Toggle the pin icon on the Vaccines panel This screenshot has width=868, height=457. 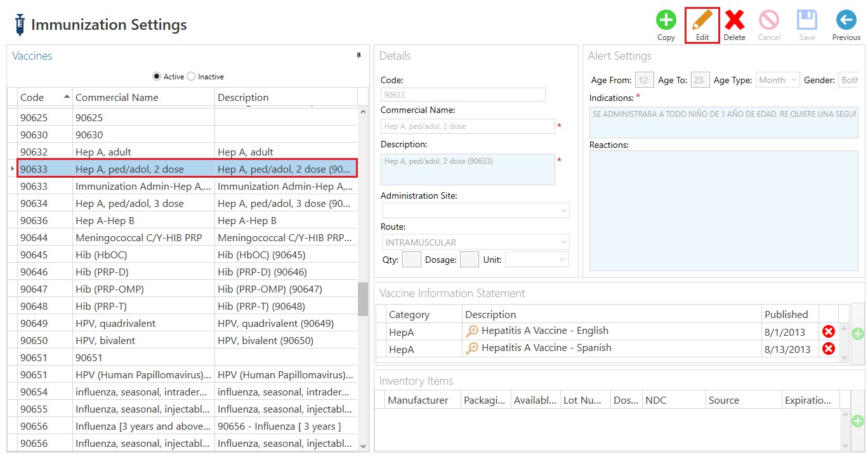tap(358, 56)
